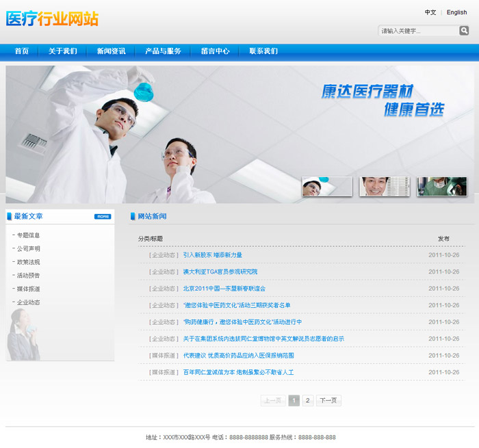This screenshot has width=479, height=448.
Task: Open article 北京2011中国—东盟新春联谊会
Action: pos(224,289)
